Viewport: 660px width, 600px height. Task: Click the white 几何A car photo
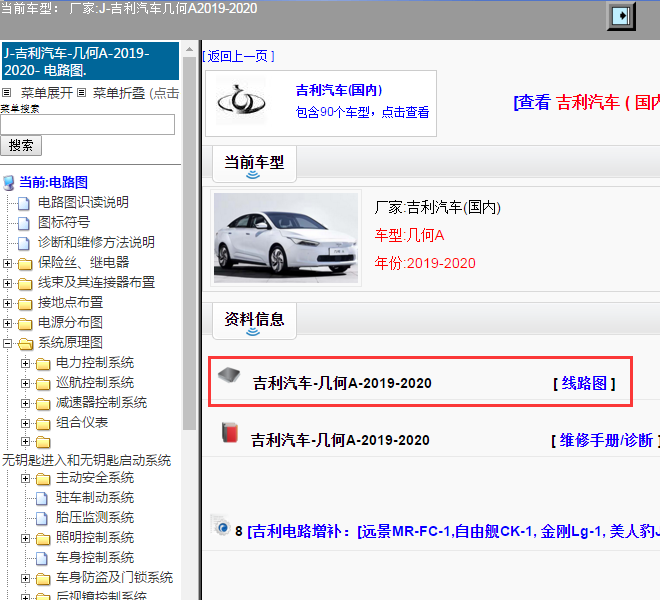coord(286,238)
